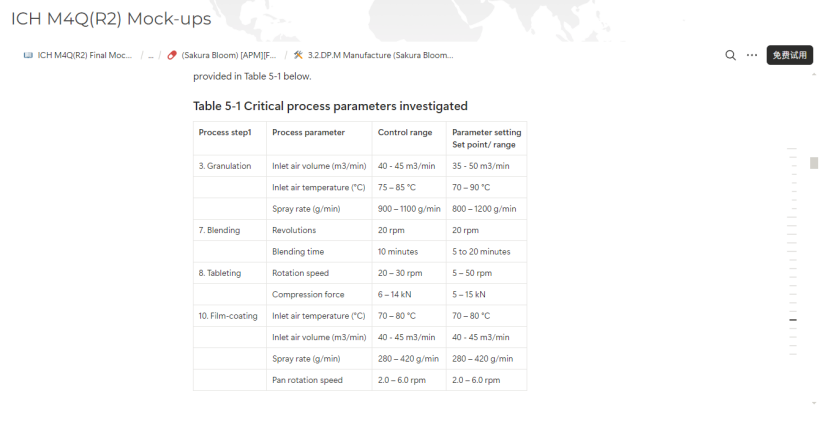The height and width of the screenshot is (428, 831).
Task: Click the 免费试用 free trial button
Action: [x=789, y=56]
